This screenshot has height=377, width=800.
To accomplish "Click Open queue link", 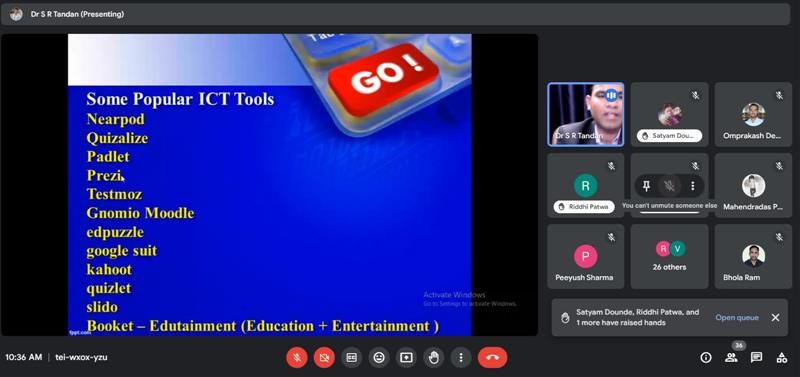I will point(737,317).
